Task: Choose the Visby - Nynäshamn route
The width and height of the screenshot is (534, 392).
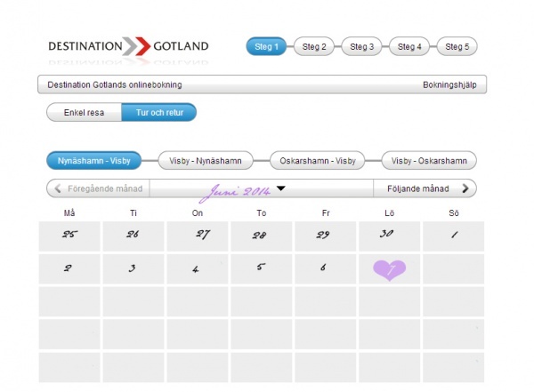Action: coord(206,161)
